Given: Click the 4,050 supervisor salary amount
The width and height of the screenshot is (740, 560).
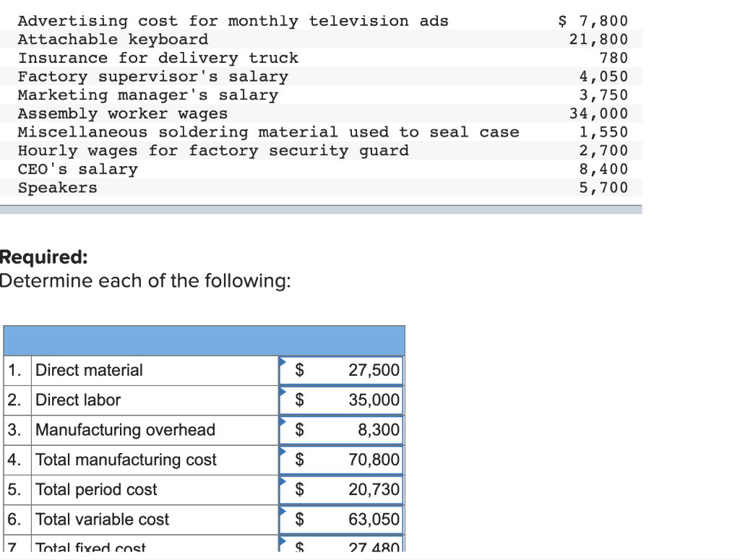Looking at the screenshot, I should (603, 77).
